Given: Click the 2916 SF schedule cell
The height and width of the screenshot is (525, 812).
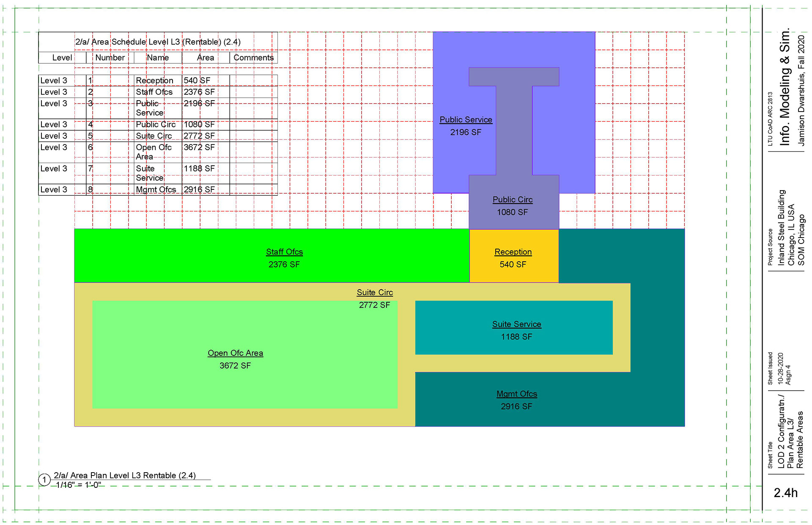Looking at the screenshot, I should click(199, 190).
